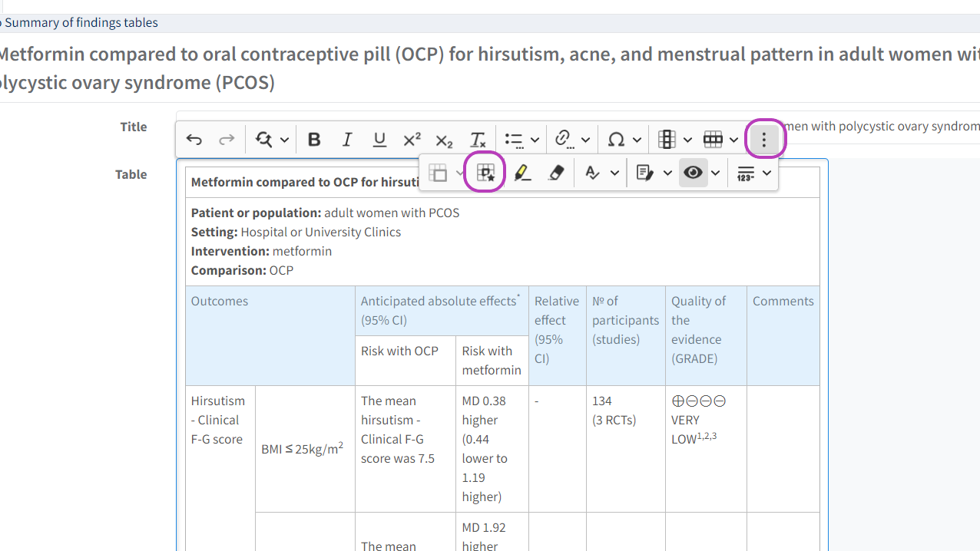Select the eraser tool
The height and width of the screenshot is (551, 980).
pos(556,173)
